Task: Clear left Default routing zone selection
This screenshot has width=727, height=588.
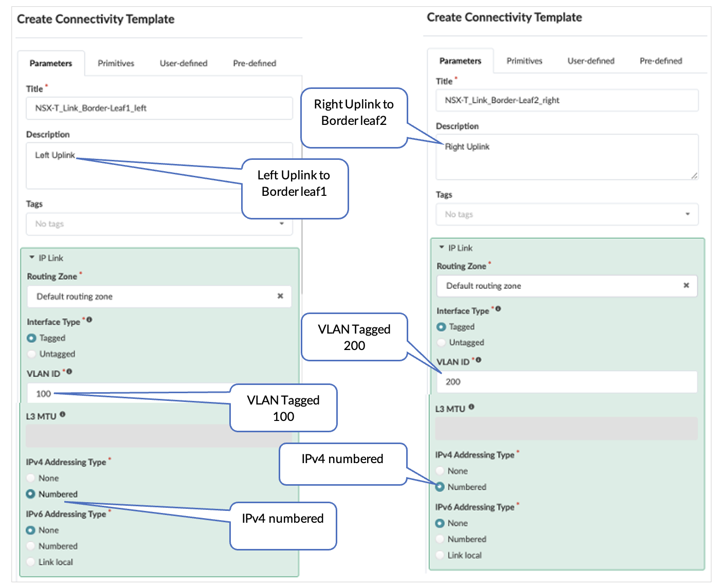Action: [x=280, y=296]
